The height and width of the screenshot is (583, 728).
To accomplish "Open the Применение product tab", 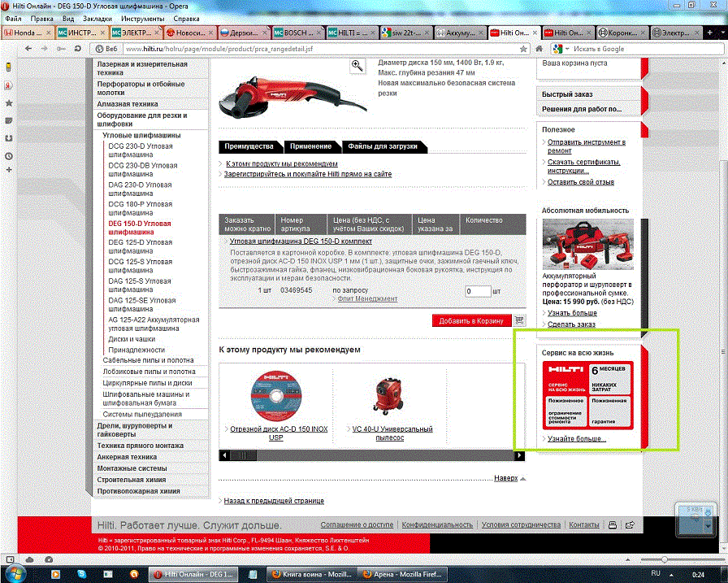I will [x=310, y=146].
